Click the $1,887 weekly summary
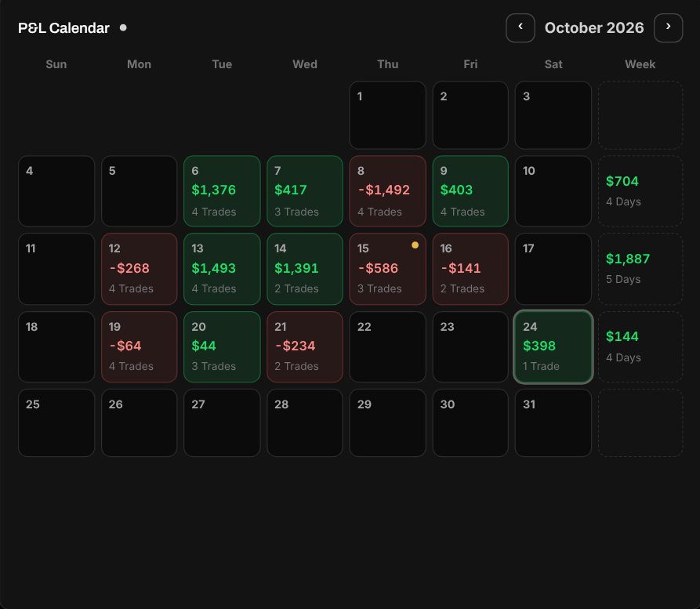 click(640, 269)
